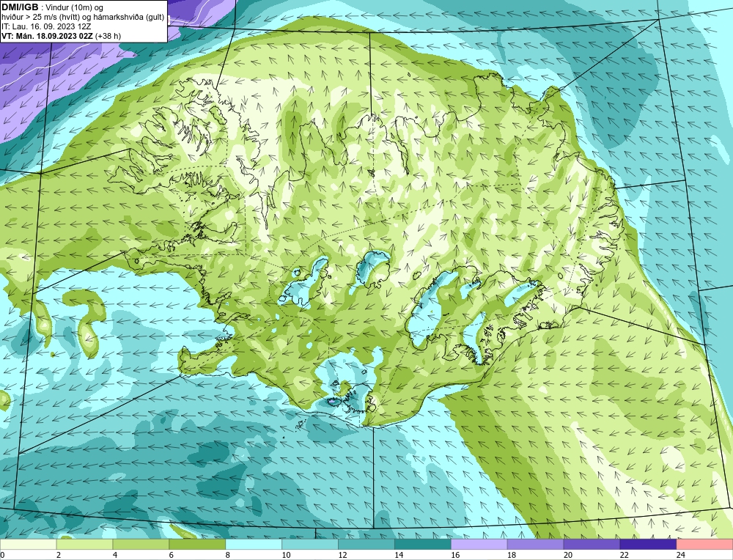The image size is (733, 560).
Task: Click the light green 2–4 m/s legend swatch
Action: coord(84,544)
